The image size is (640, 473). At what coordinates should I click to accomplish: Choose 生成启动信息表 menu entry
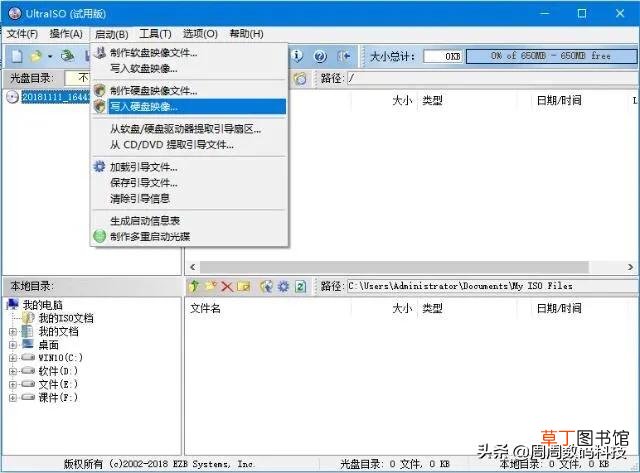[x=189, y=221]
